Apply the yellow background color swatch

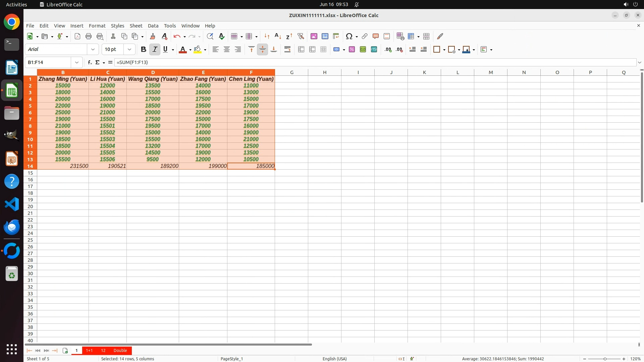[198, 49]
